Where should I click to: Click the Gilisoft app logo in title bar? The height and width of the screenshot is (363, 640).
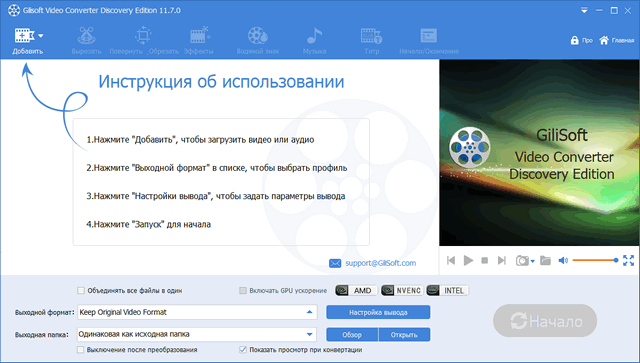point(14,10)
